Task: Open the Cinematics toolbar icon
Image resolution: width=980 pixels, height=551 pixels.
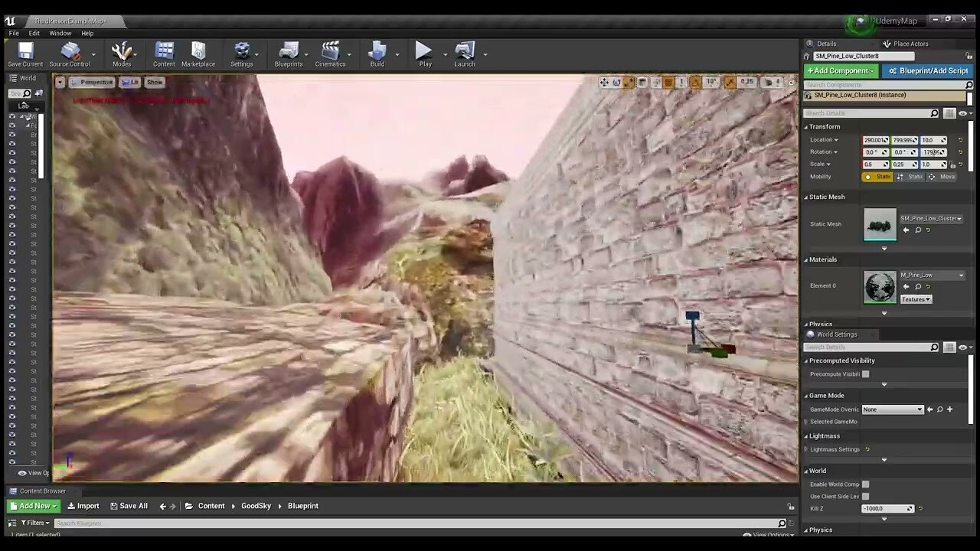Action: (x=330, y=52)
